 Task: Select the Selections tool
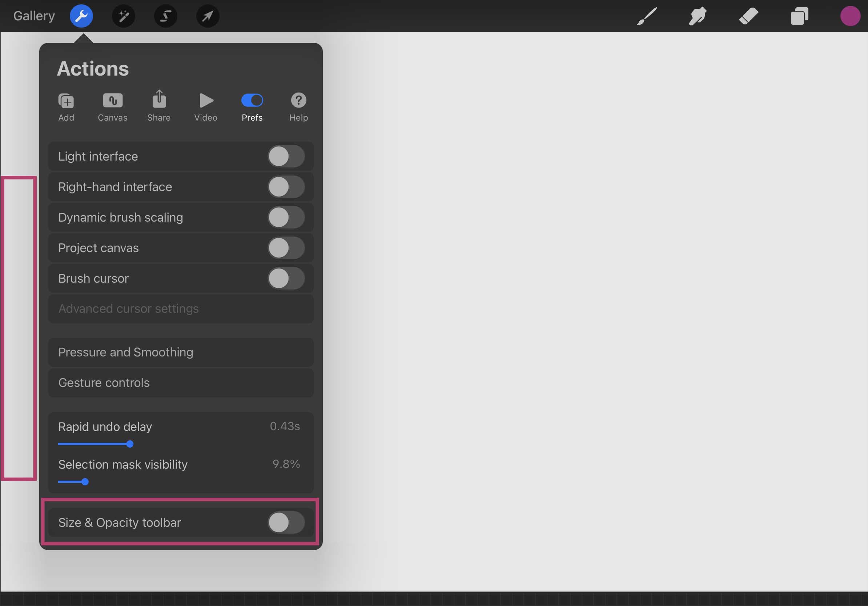pyautogui.click(x=166, y=16)
